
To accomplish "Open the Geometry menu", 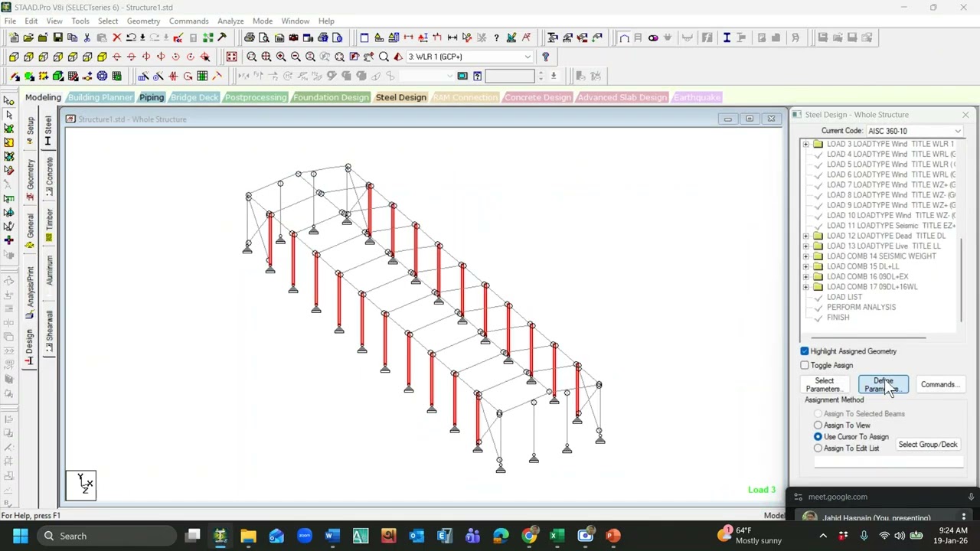I will tap(143, 21).
